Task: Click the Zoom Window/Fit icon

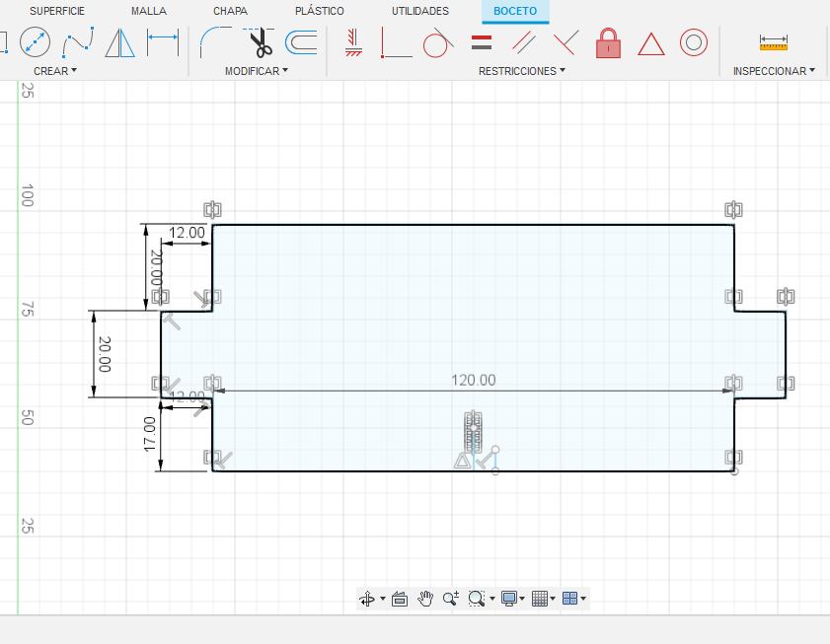Action: (477, 599)
